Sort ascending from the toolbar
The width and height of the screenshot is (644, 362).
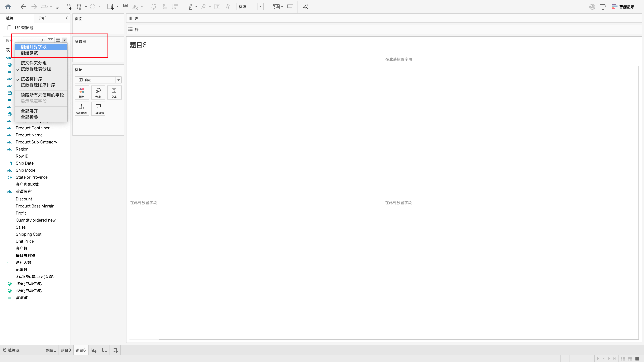coord(164,7)
